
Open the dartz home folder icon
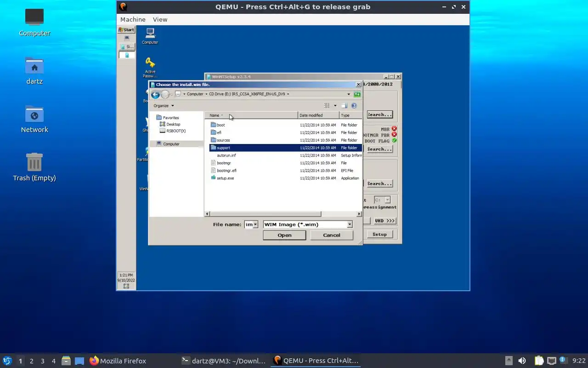pyautogui.click(x=34, y=70)
